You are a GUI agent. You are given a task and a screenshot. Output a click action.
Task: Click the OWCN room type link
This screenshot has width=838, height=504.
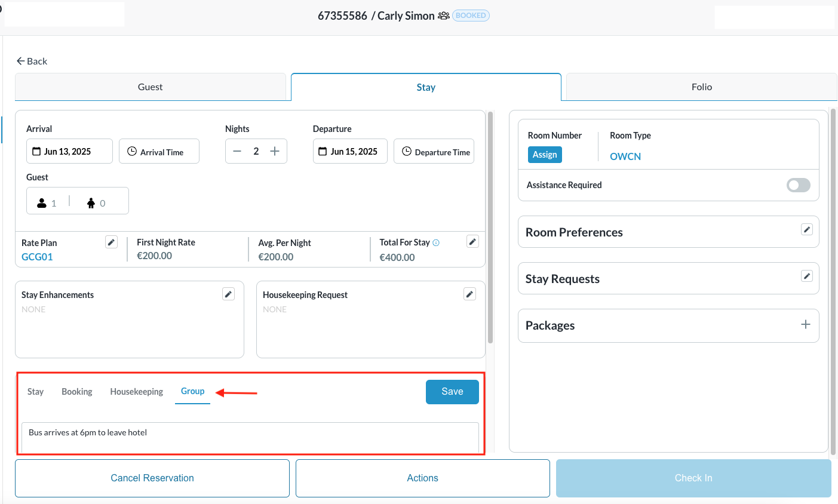625,156
